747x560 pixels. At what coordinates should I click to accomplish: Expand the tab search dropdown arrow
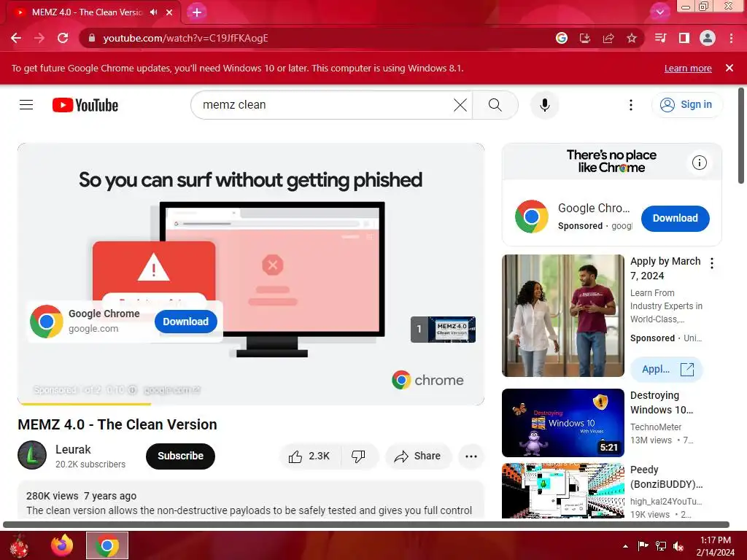[659, 12]
